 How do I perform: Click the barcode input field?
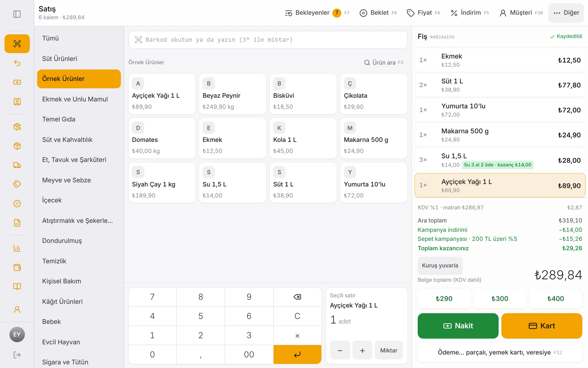pyautogui.click(x=268, y=40)
